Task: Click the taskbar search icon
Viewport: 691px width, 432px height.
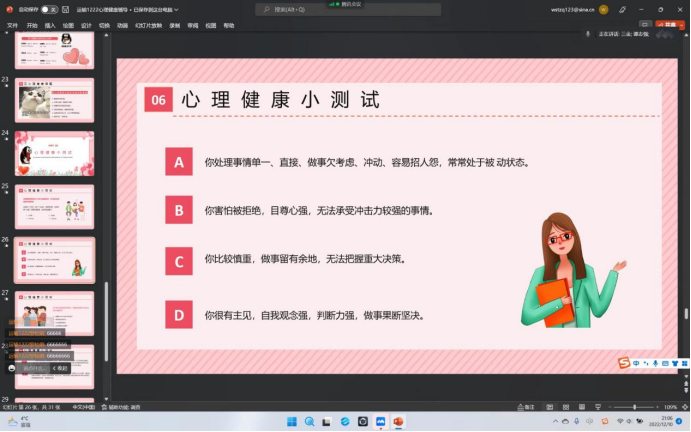Action: [309, 421]
